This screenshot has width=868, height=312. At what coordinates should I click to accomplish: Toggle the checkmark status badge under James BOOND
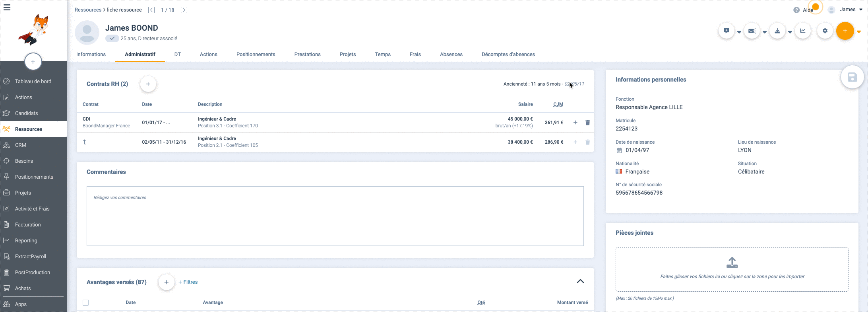point(112,39)
